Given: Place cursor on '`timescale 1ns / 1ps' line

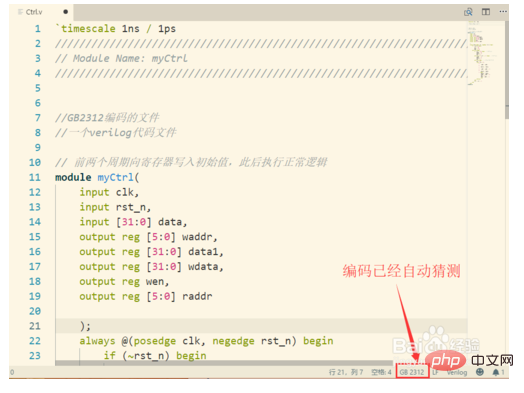Looking at the screenshot, I should point(116,29).
